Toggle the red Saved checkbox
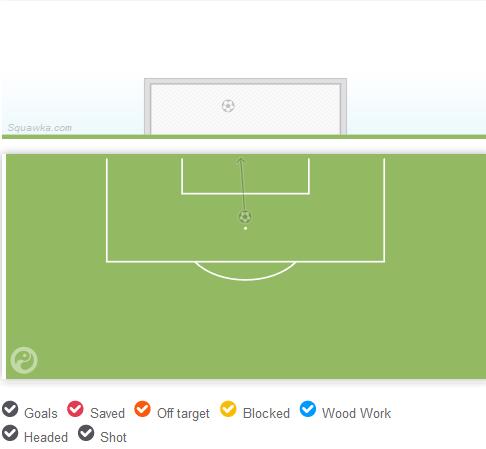This screenshot has width=486, height=449. [75, 409]
